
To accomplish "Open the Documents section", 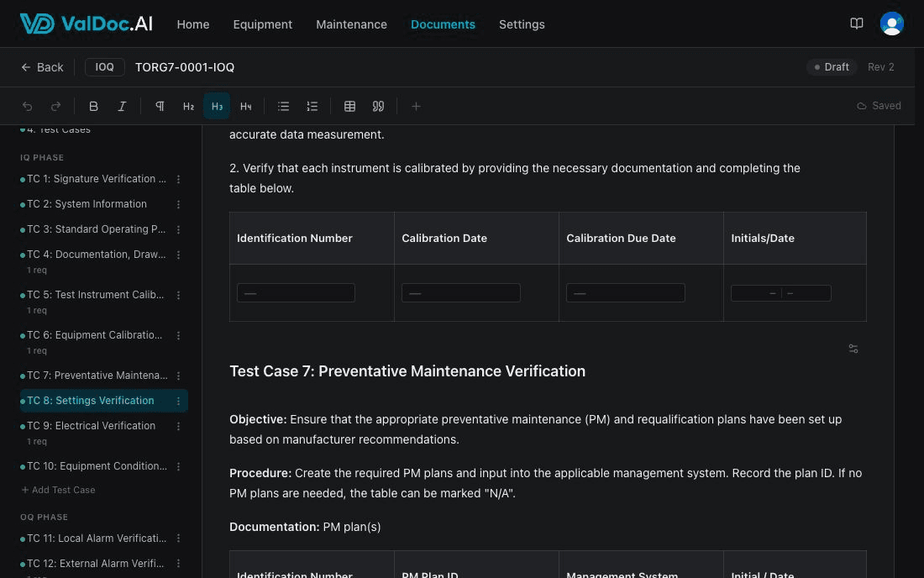I will point(443,24).
